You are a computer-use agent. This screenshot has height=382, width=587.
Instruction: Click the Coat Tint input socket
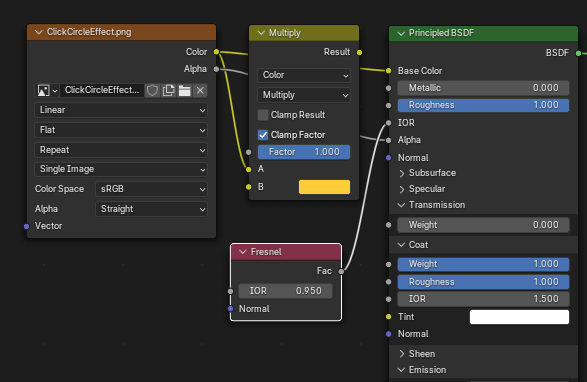(x=389, y=317)
